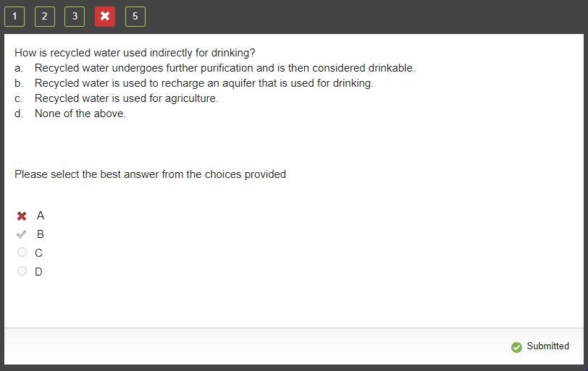This screenshot has width=588, height=371.
Task: Navigate to question 5
Action: tap(135, 17)
